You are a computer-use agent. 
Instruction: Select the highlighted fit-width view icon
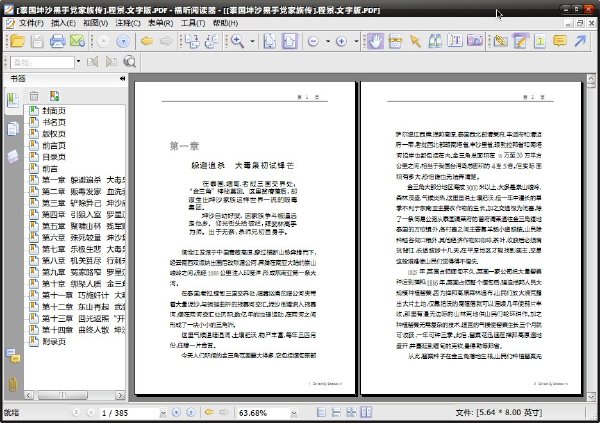click(290, 41)
